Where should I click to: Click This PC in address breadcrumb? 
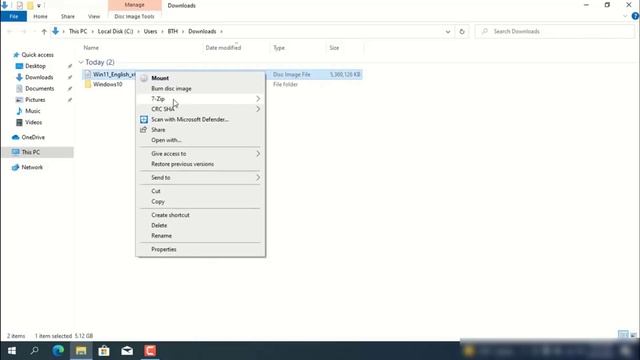pyautogui.click(x=78, y=31)
